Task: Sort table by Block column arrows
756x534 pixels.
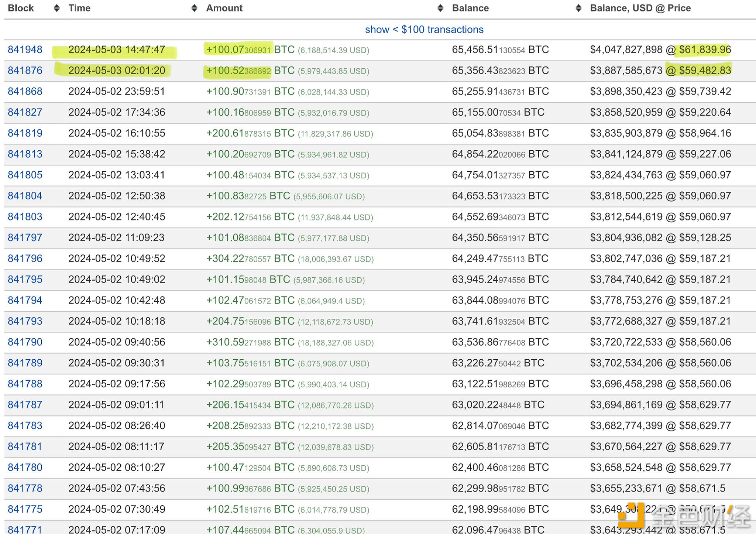Action: tap(56, 8)
